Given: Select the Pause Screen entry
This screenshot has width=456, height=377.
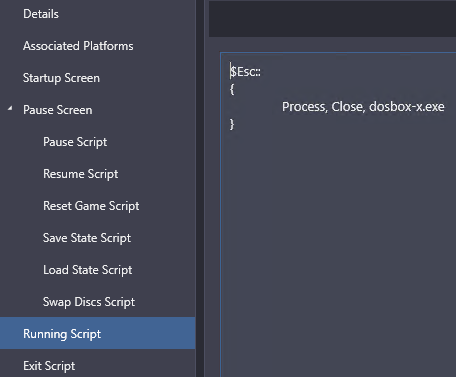Looking at the screenshot, I should [x=57, y=110].
